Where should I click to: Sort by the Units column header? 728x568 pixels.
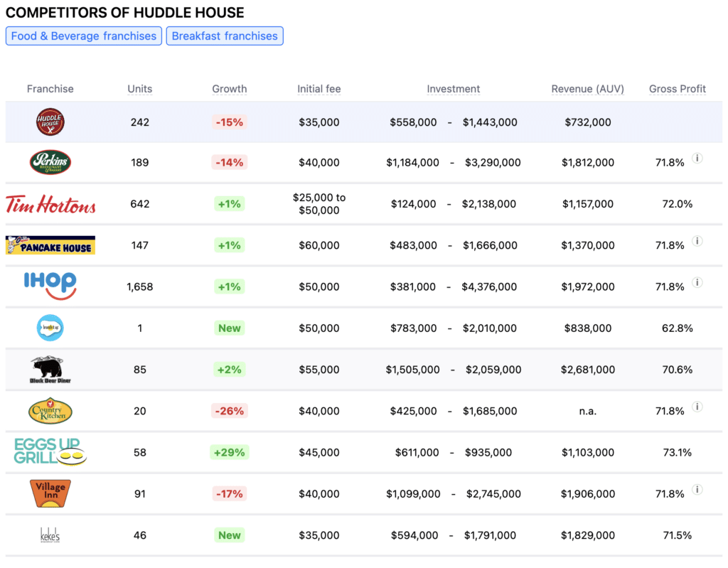[140, 89]
